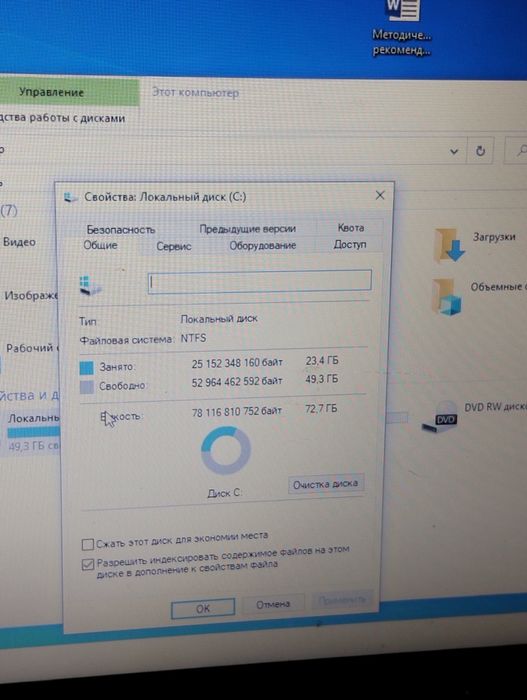Click the Очистка диска button

(x=326, y=484)
